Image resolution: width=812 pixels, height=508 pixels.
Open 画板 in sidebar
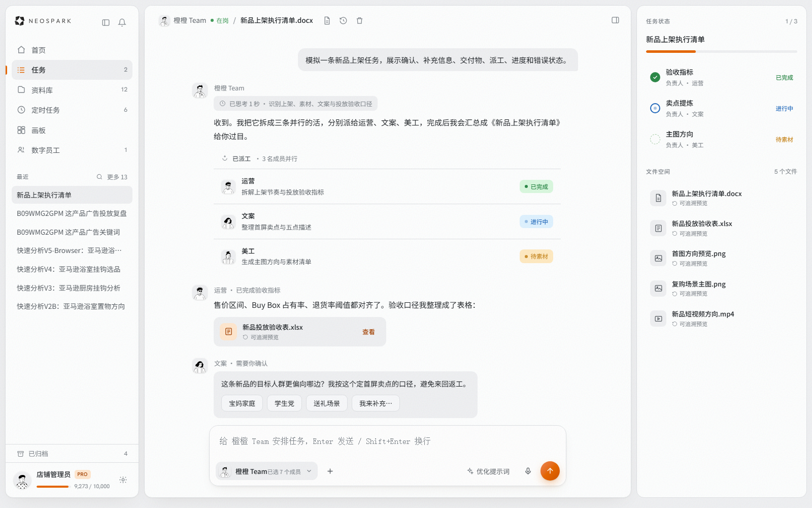(72, 130)
